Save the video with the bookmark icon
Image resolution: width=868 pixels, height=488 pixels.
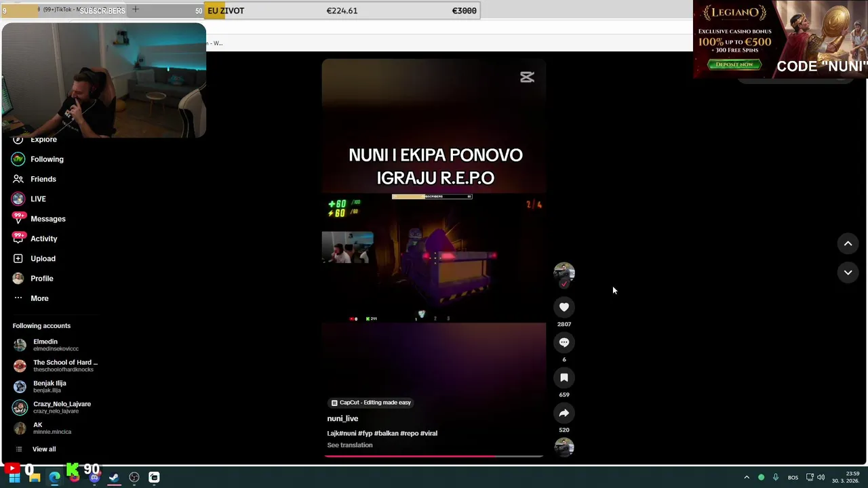click(564, 378)
